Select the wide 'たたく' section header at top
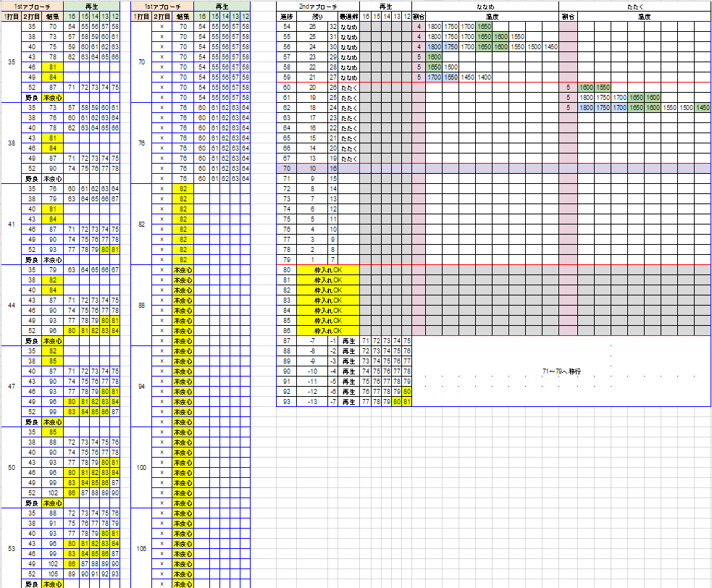This screenshot has height=588, width=712. click(634, 7)
